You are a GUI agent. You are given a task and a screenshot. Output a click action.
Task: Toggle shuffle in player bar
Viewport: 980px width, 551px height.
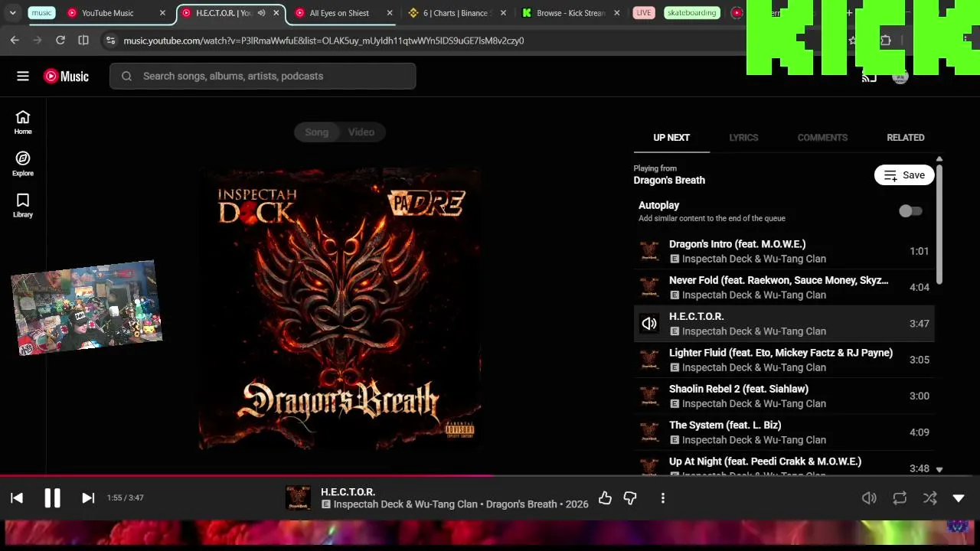click(930, 498)
